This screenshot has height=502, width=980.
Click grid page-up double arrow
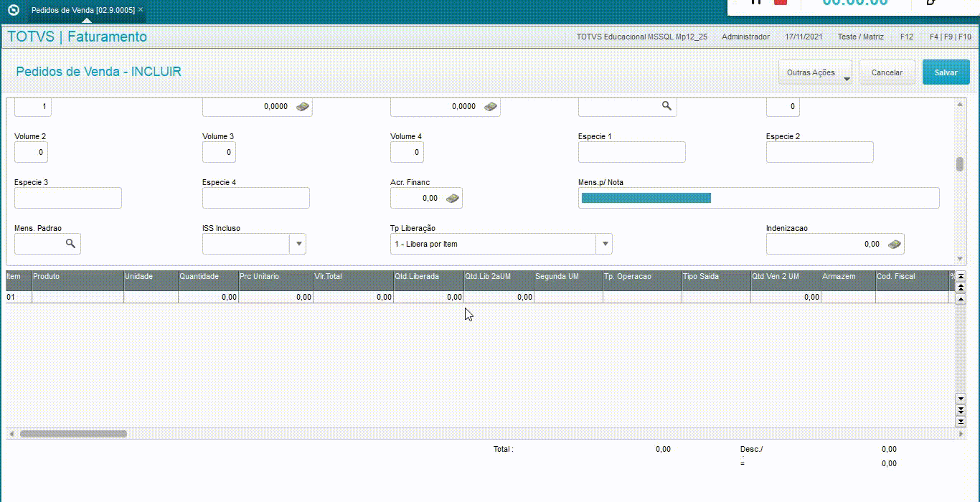pyautogui.click(x=961, y=288)
